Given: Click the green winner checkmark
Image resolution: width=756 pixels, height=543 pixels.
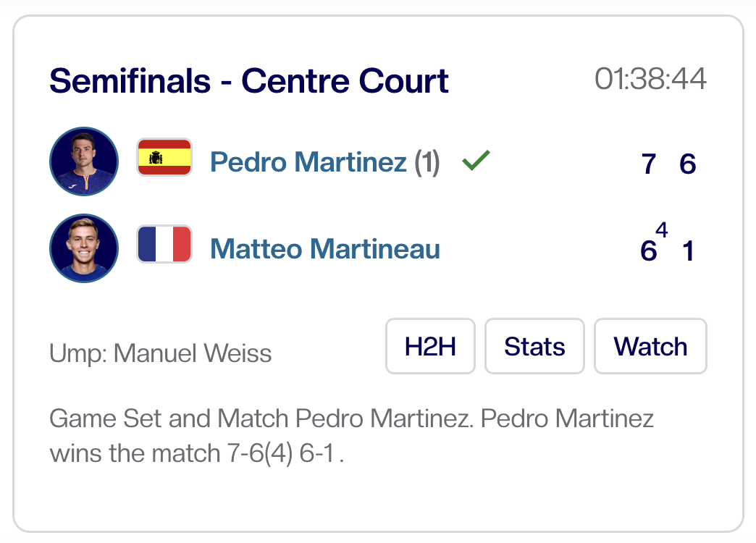Looking at the screenshot, I should [476, 161].
